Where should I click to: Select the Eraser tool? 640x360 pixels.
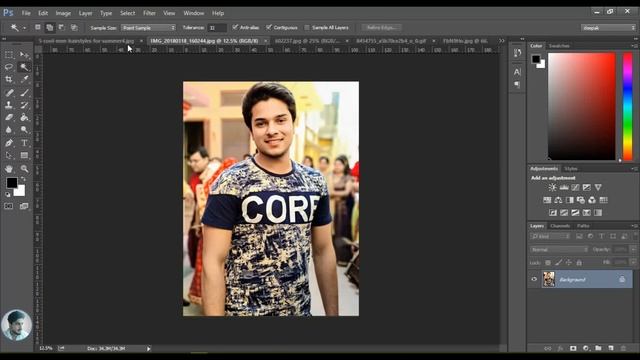tap(9, 118)
